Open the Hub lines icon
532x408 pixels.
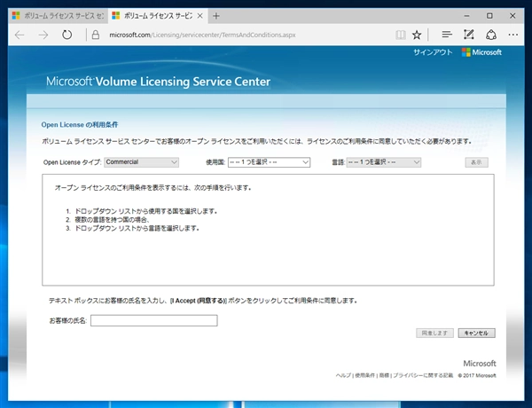(447, 35)
